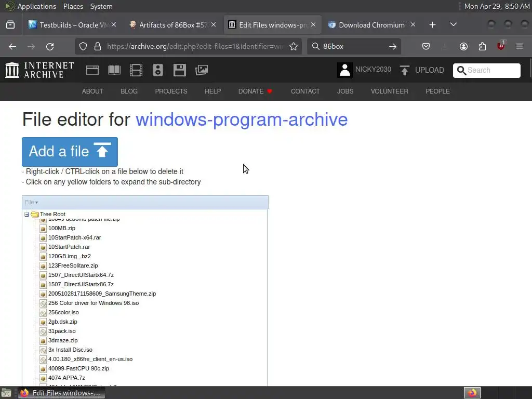Switch to Testbuilds – Oracle VM tab
532x399 pixels.
pos(72,25)
